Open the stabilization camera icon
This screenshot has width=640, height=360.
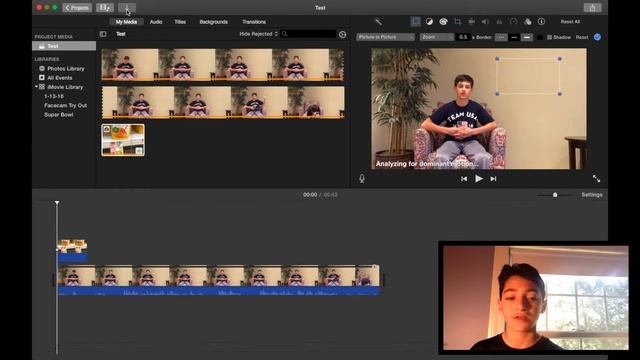coord(471,22)
